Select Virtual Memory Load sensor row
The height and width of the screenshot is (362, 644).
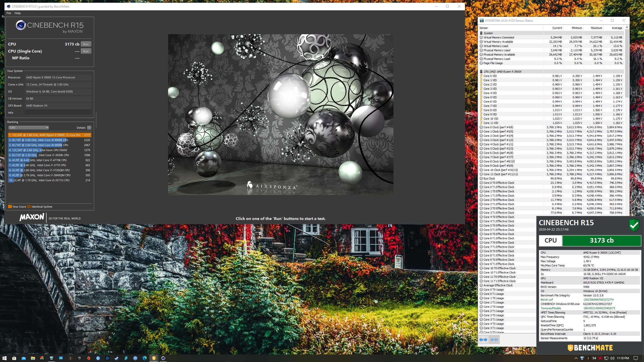[551, 46]
